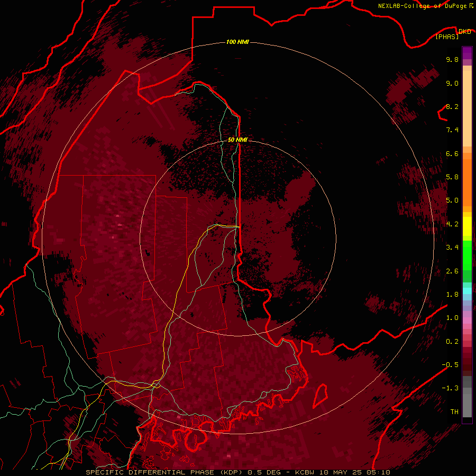Click the bright green segment of the color bar
476x476 pixels.
[467, 255]
